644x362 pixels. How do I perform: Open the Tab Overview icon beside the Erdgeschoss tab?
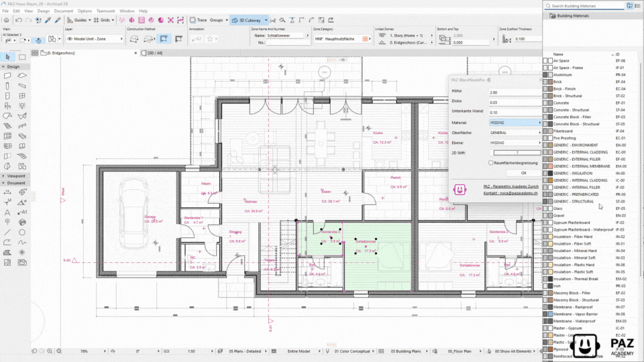click(x=35, y=53)
